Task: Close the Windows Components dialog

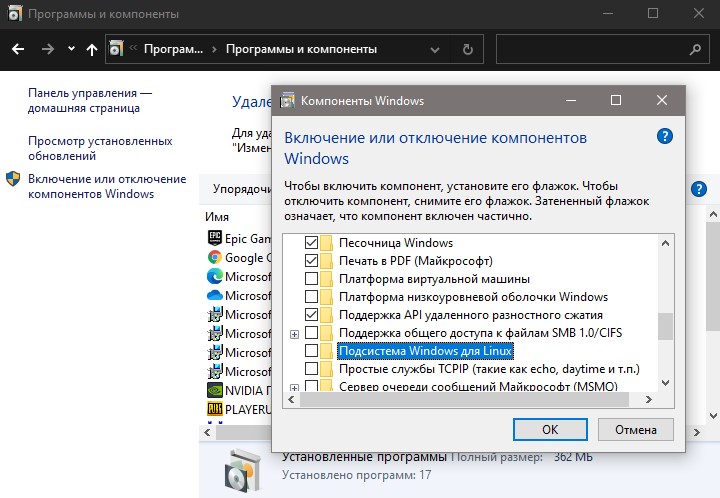Action: pyautogui.click(x=662, y=100)
